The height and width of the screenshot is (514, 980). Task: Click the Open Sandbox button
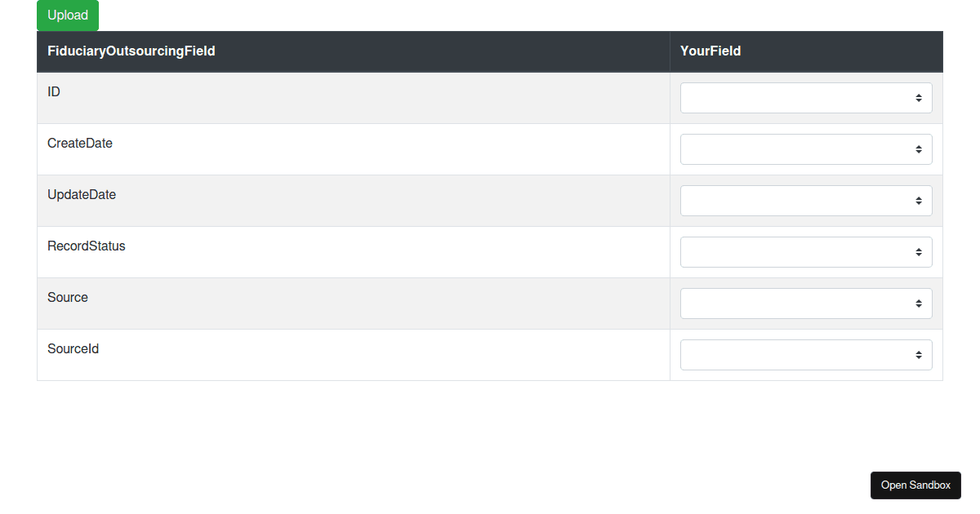915,485
